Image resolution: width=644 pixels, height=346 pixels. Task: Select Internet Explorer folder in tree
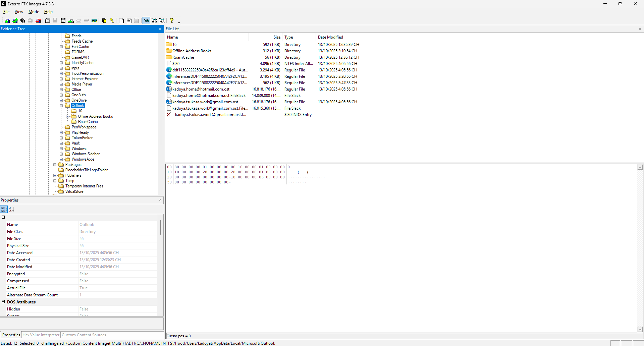[85, 79]
